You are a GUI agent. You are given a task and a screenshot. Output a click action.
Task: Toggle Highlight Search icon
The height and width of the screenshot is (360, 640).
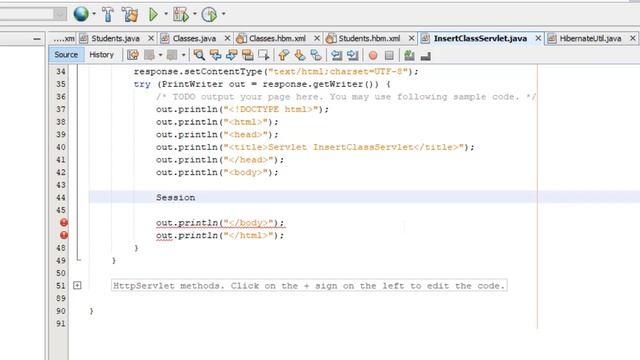247,55
